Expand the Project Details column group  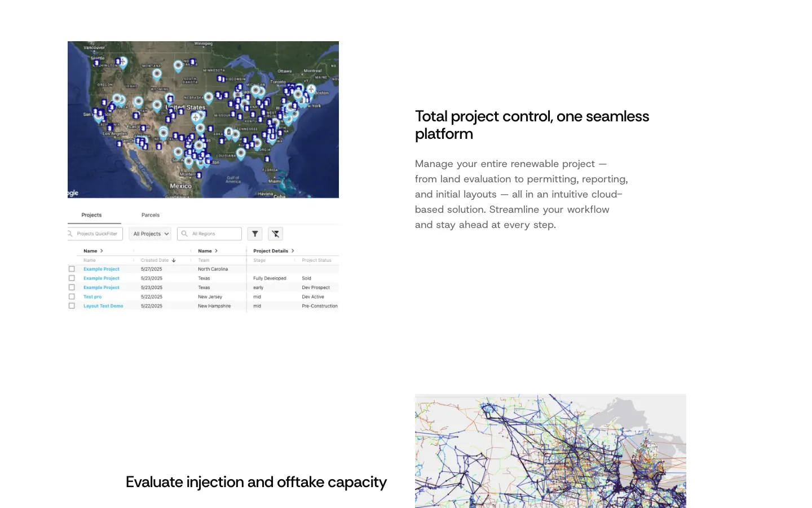click(x=293, y=251)
